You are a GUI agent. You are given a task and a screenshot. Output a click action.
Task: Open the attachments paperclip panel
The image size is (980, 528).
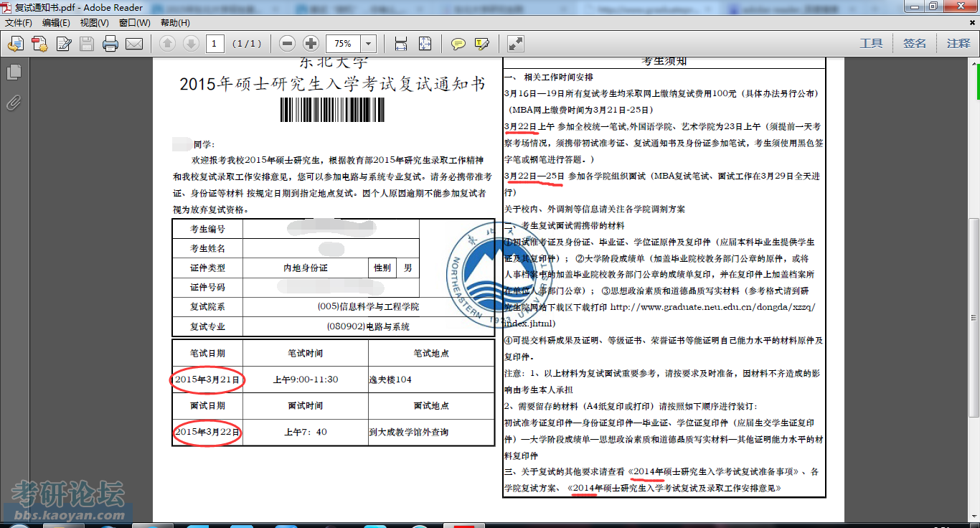[x=14, y=103]
